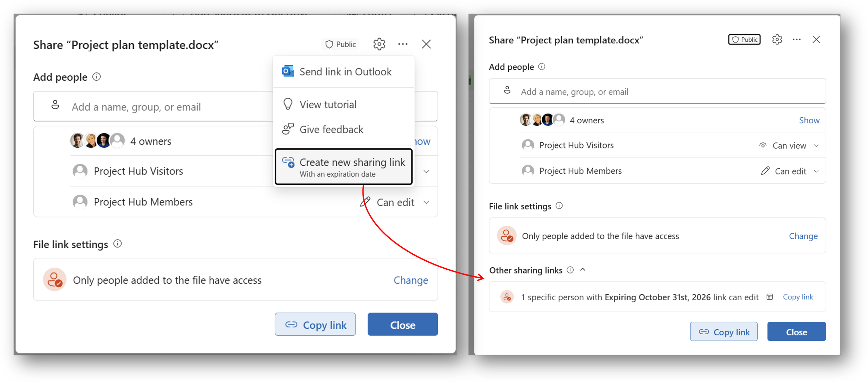868x383 pixels.
Task: Open sharing settings gear in left dialog
Action: [379, 44]
